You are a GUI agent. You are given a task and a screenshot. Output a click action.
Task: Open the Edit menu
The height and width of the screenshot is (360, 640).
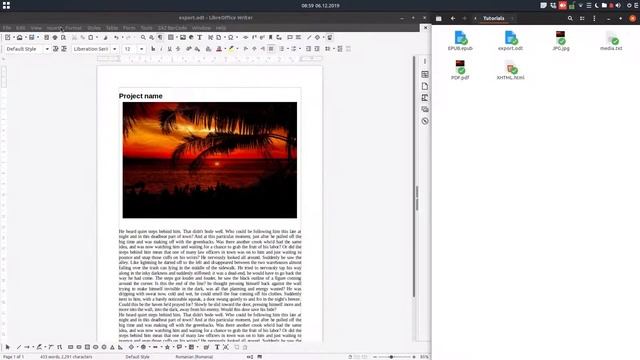point(20,28)
